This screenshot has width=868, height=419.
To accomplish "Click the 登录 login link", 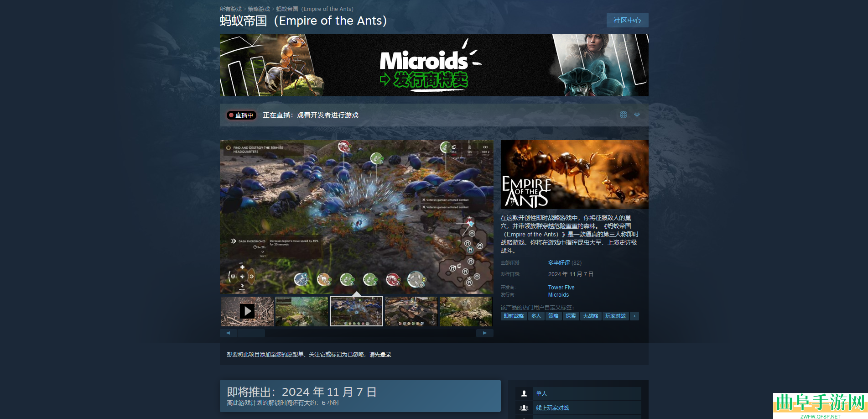I will click(385, 355).
